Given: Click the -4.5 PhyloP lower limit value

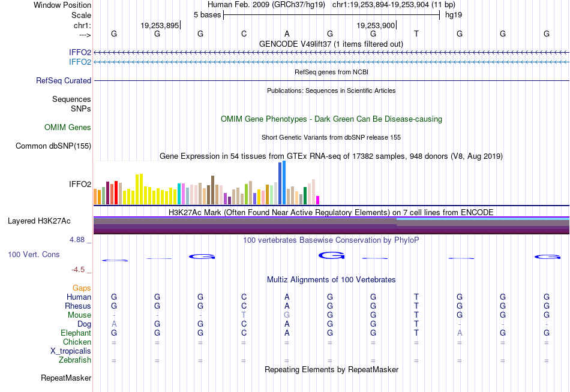Looking at the screenshot, I should 78,270.
